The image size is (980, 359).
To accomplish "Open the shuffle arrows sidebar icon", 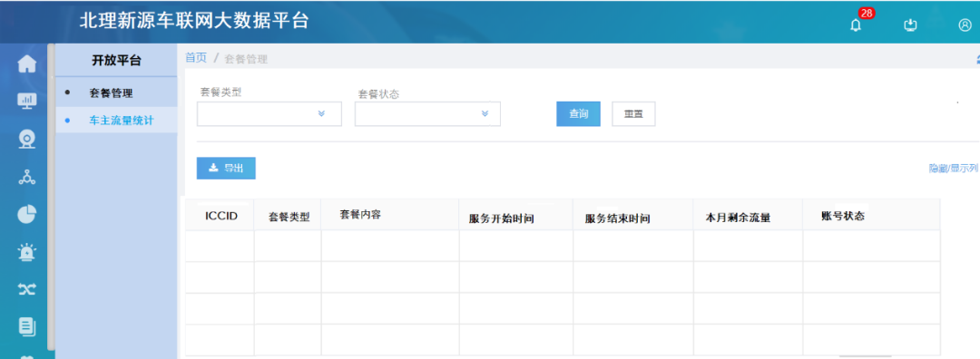I will [27, 288].
